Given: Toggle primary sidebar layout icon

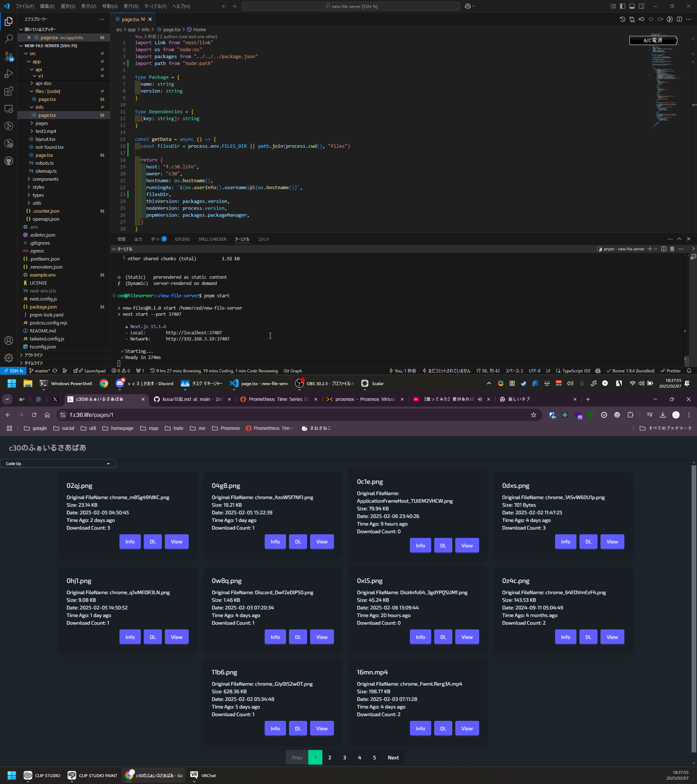Looking at the screenshot, I should pos(622,6).
